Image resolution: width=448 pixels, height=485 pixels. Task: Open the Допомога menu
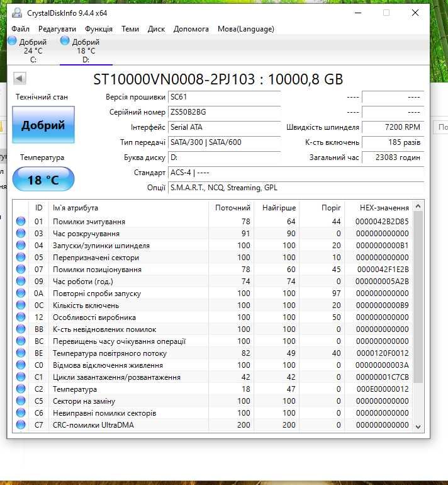tap(191, 29)
